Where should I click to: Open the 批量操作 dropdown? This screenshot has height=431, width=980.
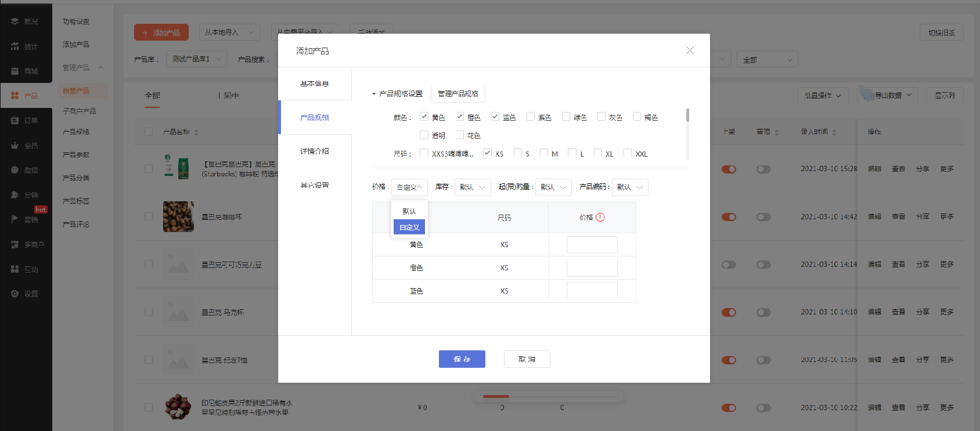[x=823, y=95]
